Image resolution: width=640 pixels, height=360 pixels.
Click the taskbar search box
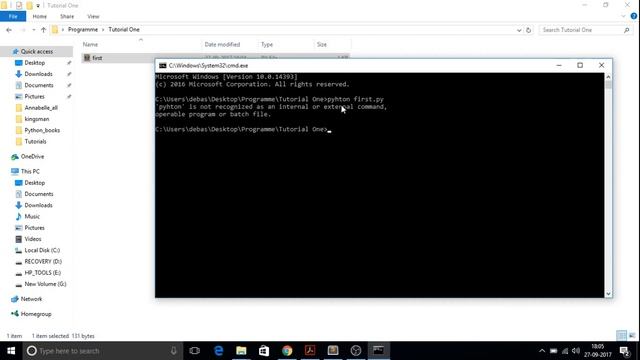[102, 351]
